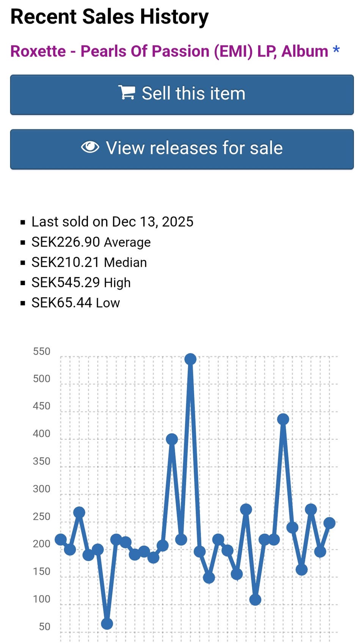Image resolution: width=364 pixels, height=643 pixels.
Task: Click the highest peak point on the chart
Action: pyautogui.click(x=190, y=359)
